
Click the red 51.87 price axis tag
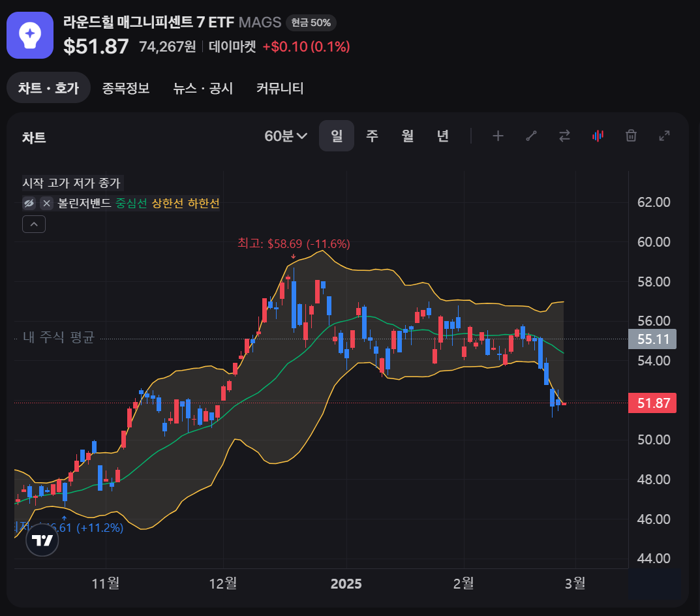coord(652,403)
